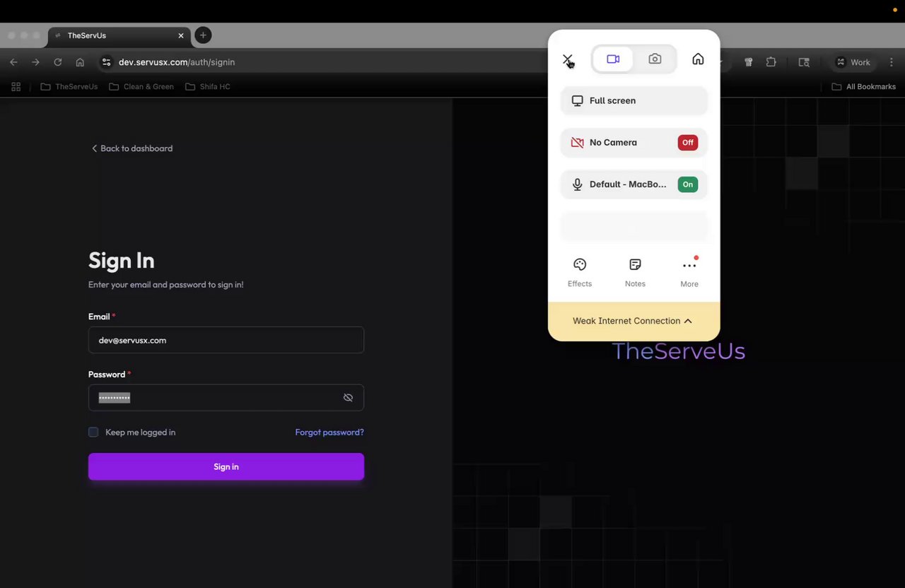Screen dimensions: 905x588
Task: Follow the Forgot password link
Action: click(329, 432)
